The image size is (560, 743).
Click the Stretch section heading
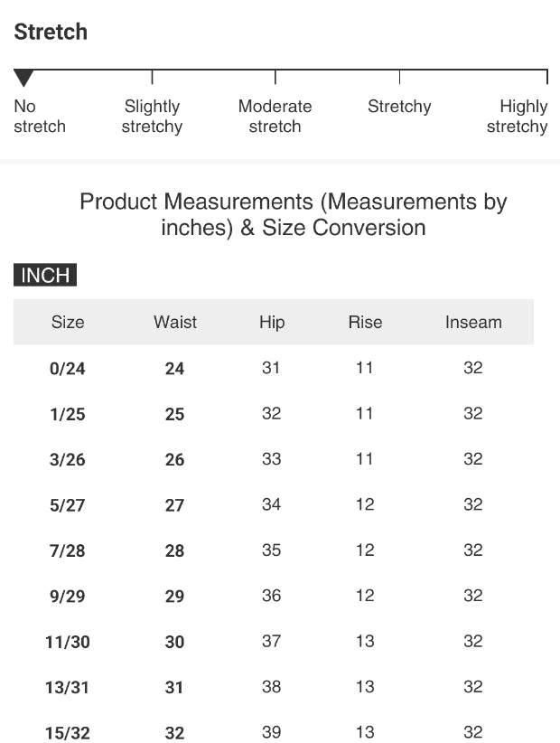coord(51,33)
